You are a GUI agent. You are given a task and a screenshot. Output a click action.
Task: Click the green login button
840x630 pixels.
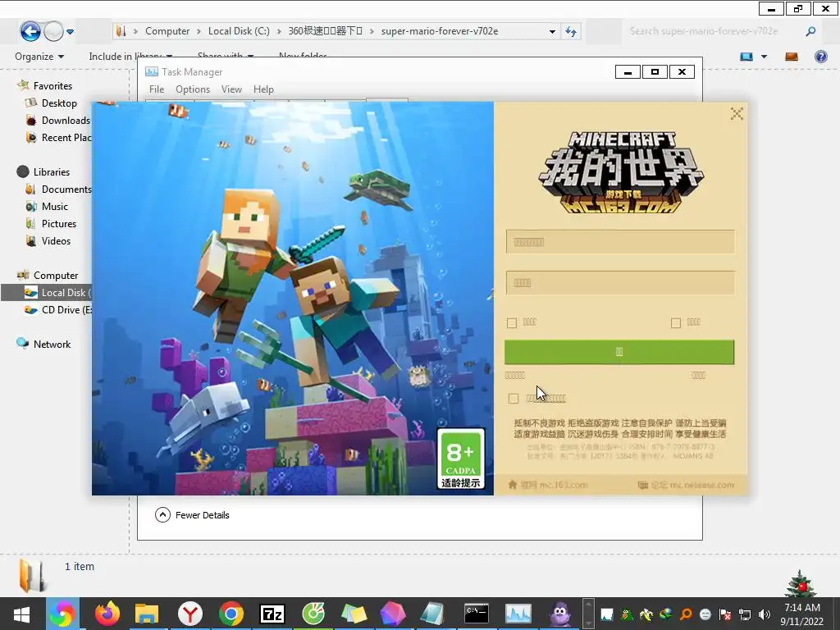pos(619,352)
